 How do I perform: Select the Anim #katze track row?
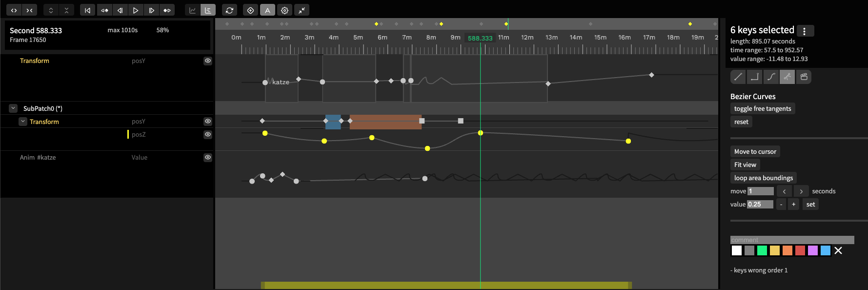[x=38, y=157]
